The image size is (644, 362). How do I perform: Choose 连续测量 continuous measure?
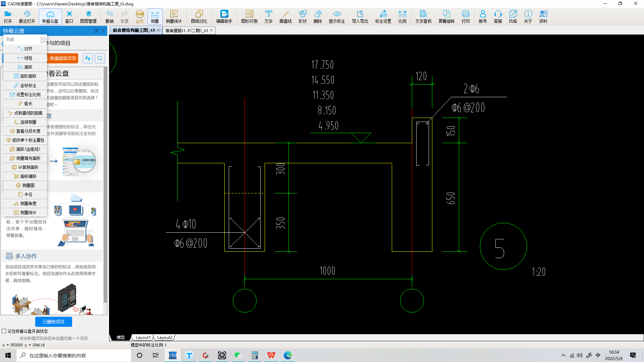click(25, 122)
